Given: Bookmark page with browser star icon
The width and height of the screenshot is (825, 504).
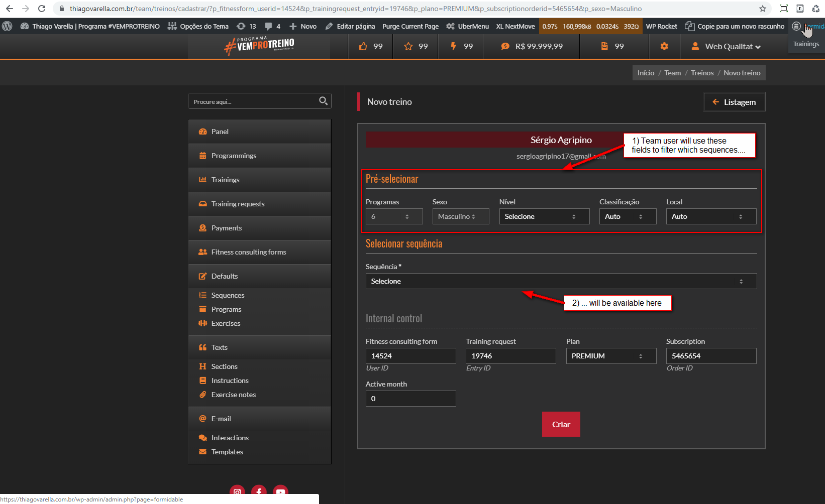Looking at the screenshot, I should pyautogui.click(x=763, y=9).
